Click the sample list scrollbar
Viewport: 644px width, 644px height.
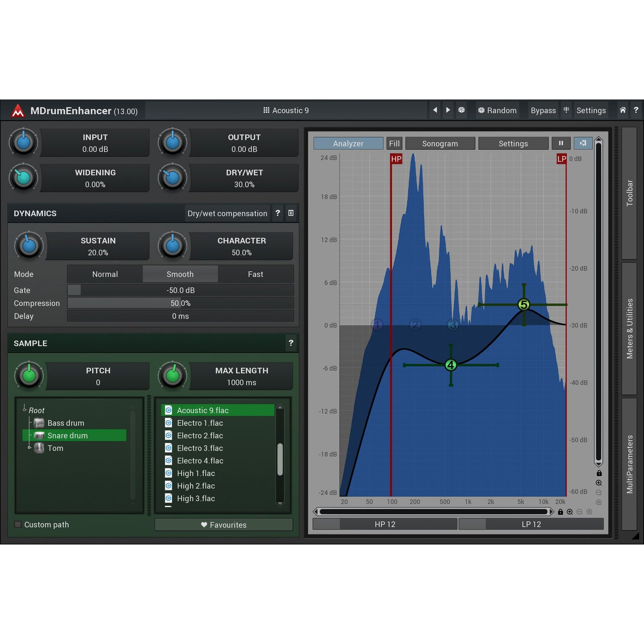click(x=280, y=457)
